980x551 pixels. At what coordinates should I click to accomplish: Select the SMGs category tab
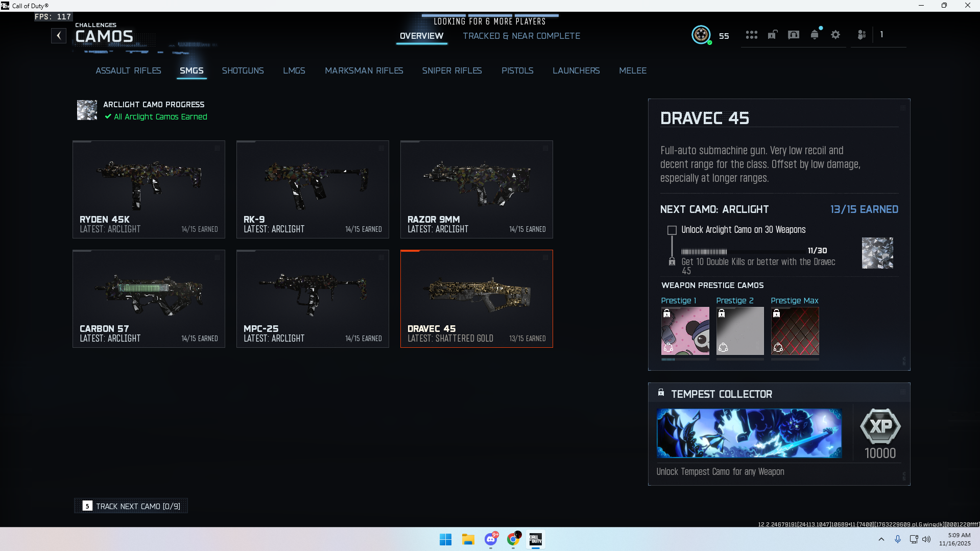[192, 70]
